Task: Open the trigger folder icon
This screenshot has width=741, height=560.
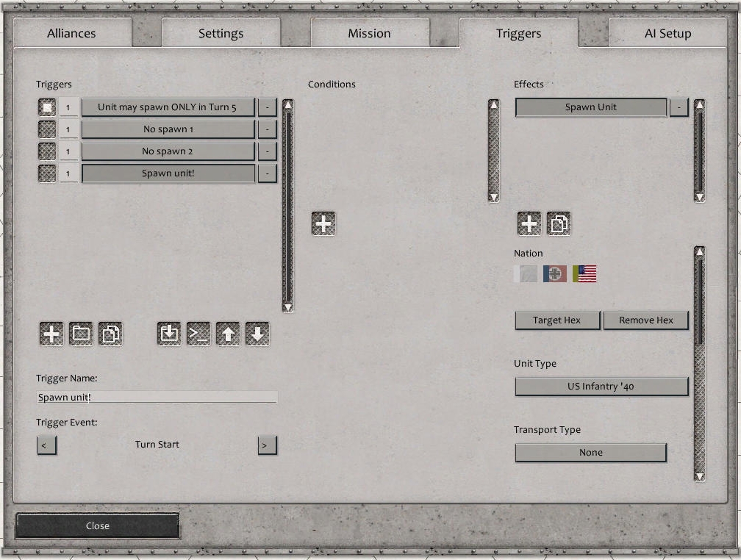Action: point(81,334)
